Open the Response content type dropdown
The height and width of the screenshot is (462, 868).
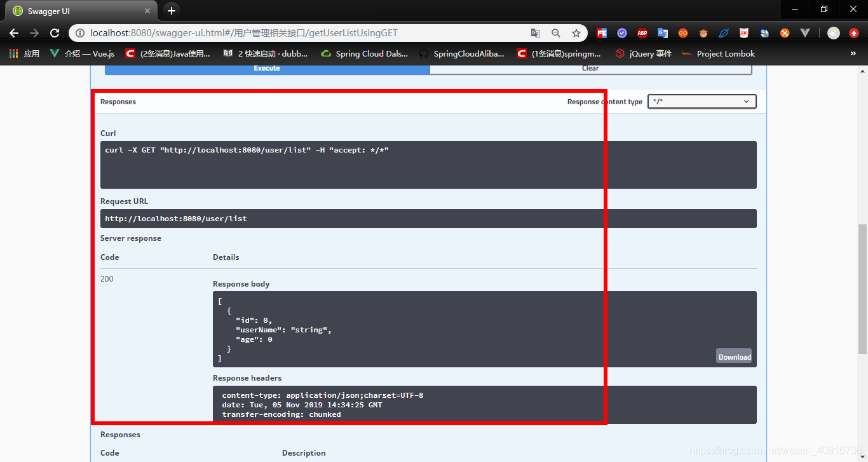(702, 102)
